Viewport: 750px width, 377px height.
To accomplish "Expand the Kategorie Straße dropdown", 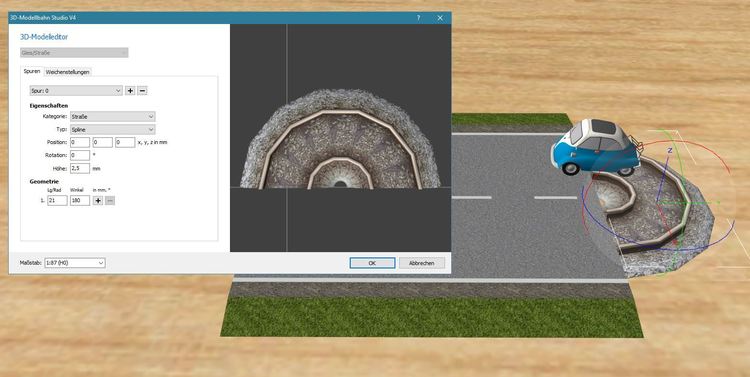I will tap(112, 116).
